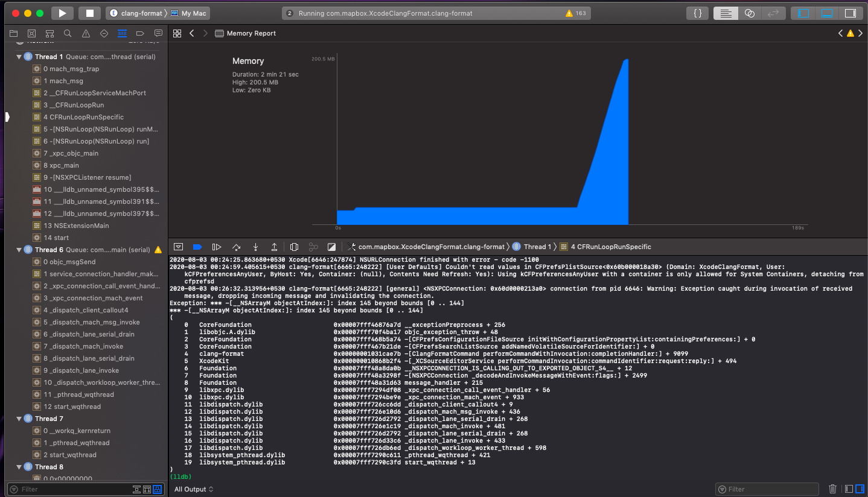Open the Breakpoint navigator icon
This screenshot has height=497, width=868.
[140, 33]
